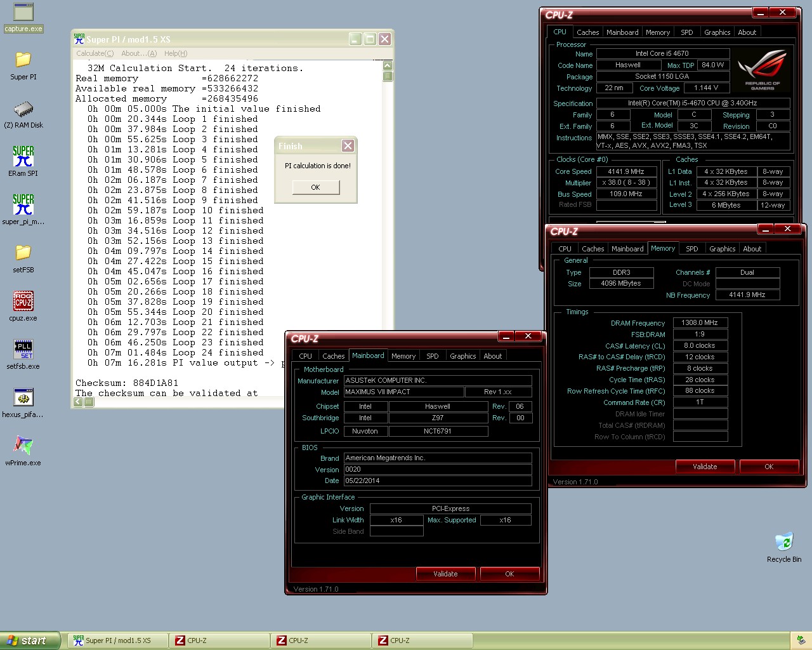
Task: Select Memory tab in Mainboard CPU-Z window
Action: coord(403,356)
